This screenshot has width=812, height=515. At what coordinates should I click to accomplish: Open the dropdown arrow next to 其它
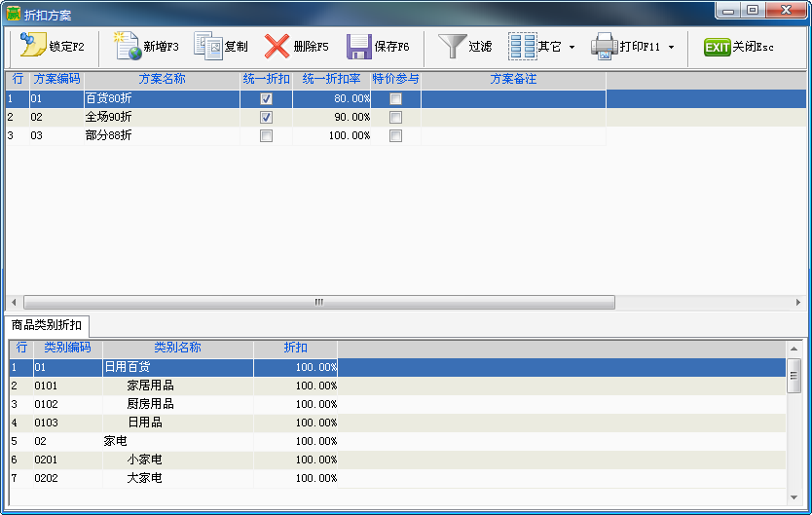pos(572,47)
